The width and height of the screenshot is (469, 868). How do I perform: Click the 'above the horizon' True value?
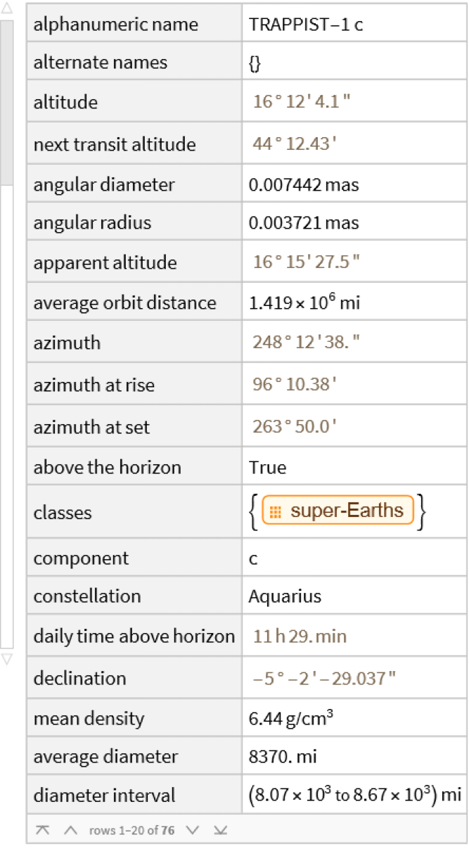pos(267,468)
